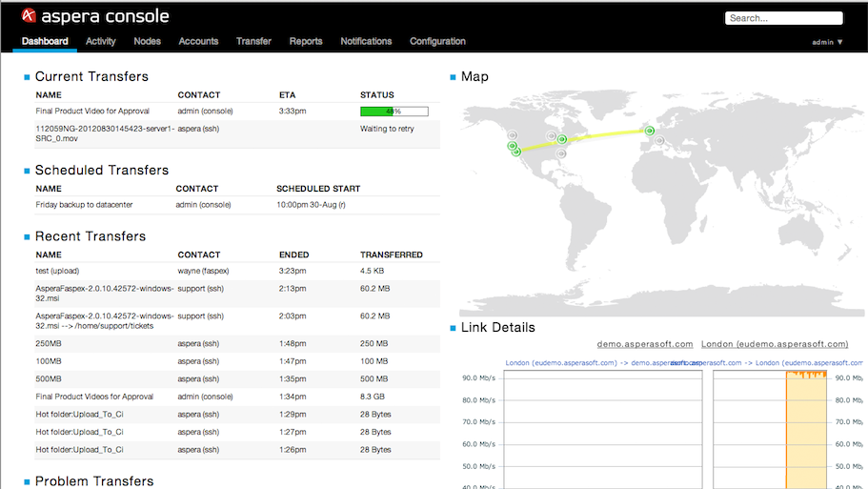
Task: Click the blue square beside Current Transfers
Action: (28, 77)
